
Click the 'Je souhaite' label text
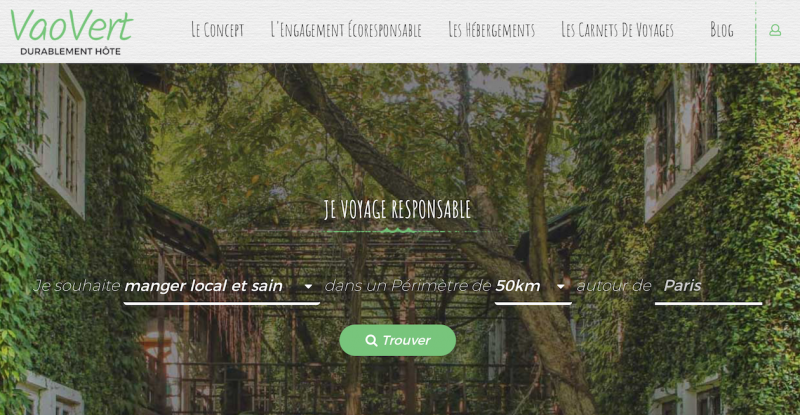point(77,286)
